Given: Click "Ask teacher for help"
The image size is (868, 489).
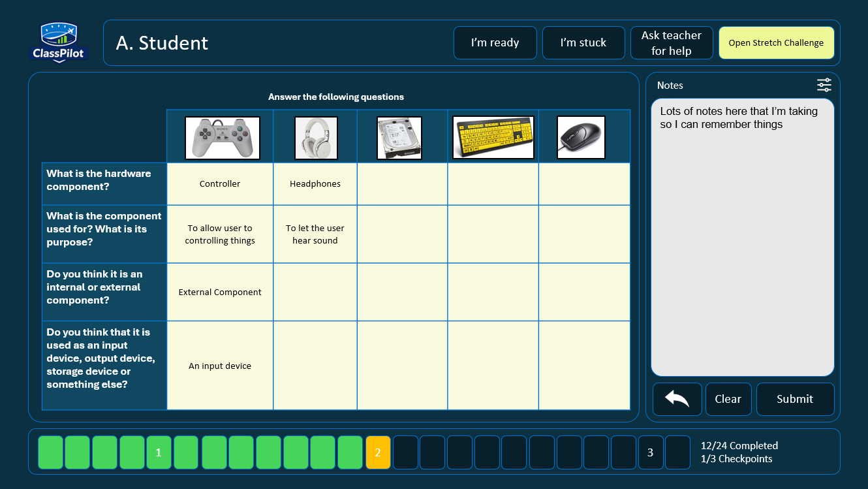Looking at the screenshot, I should tap(672, 42).
